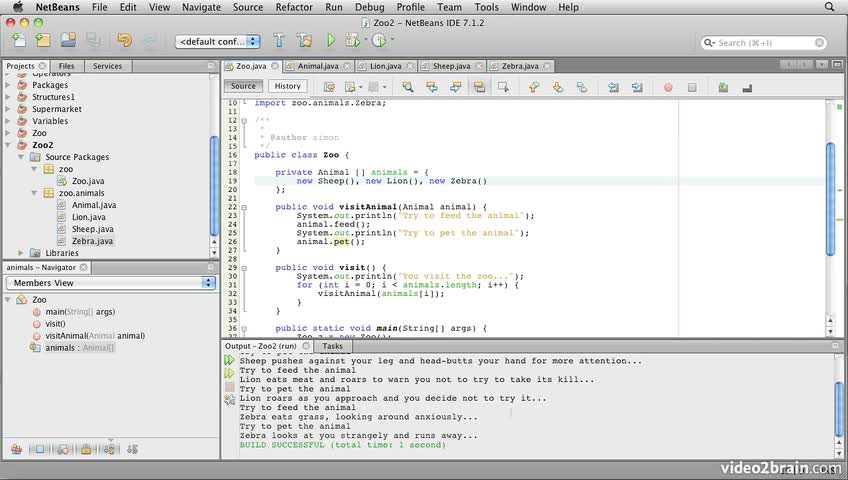Click the Undo arrow in toolbar
848x480 pixels.
tap(124, 41)
